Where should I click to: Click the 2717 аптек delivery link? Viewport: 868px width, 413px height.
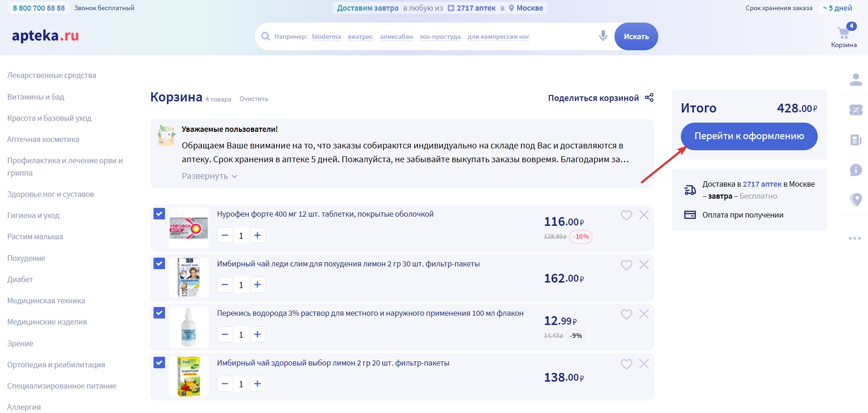762,184
